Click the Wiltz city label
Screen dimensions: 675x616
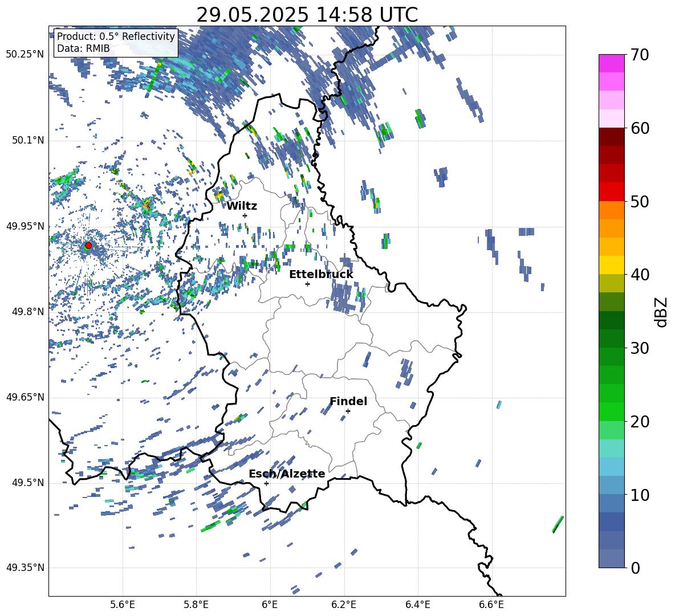coord(242,206)
